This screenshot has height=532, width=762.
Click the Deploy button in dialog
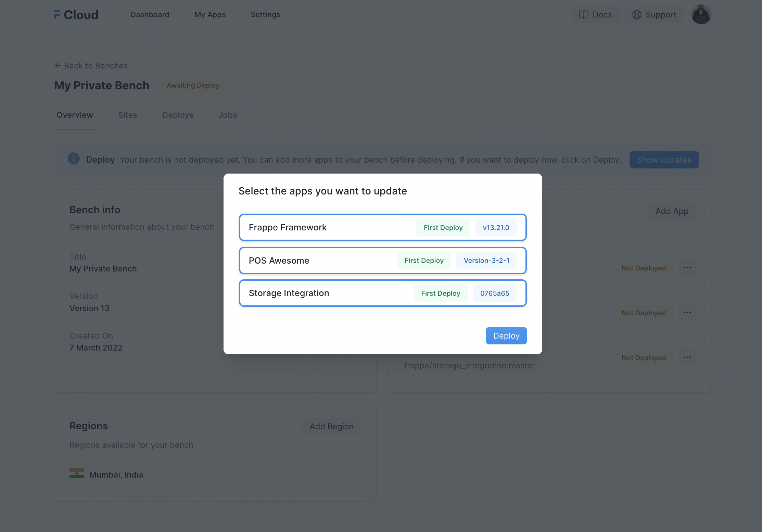[506, 336]
